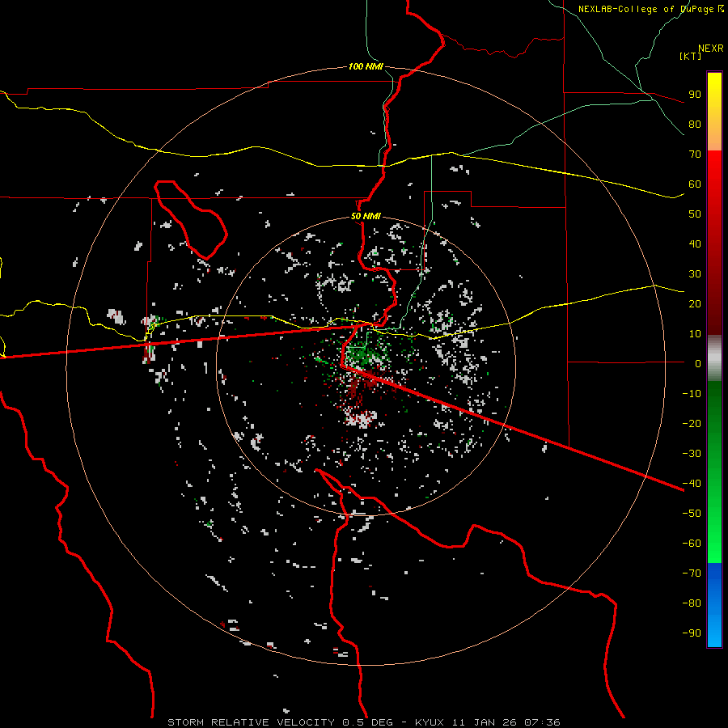Image resolution: width=728 pixels, height=728 pixels.
Task: Click the 80 value on the velocity scale
Action: click(695, 125)
